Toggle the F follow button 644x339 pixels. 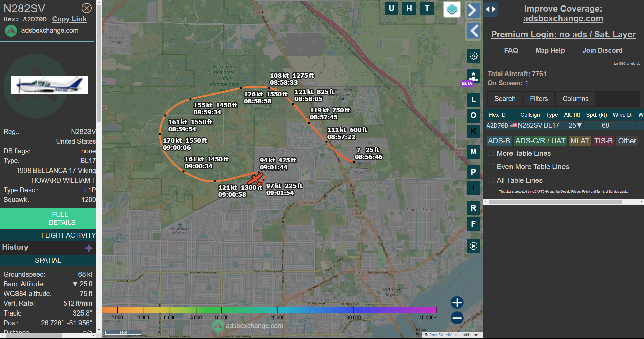click(x=473, y=224)
